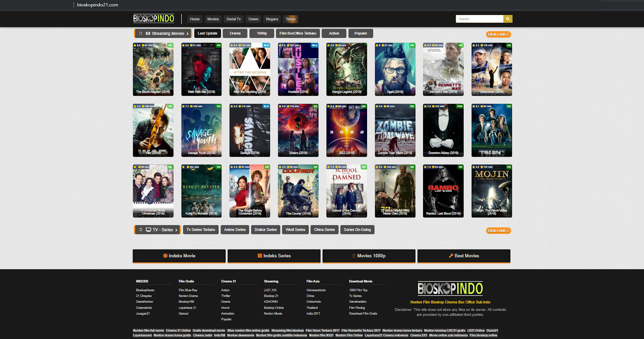Open Zombie Tidal Wave (2019) poster

pyautogui.click(x=395, y=130)
